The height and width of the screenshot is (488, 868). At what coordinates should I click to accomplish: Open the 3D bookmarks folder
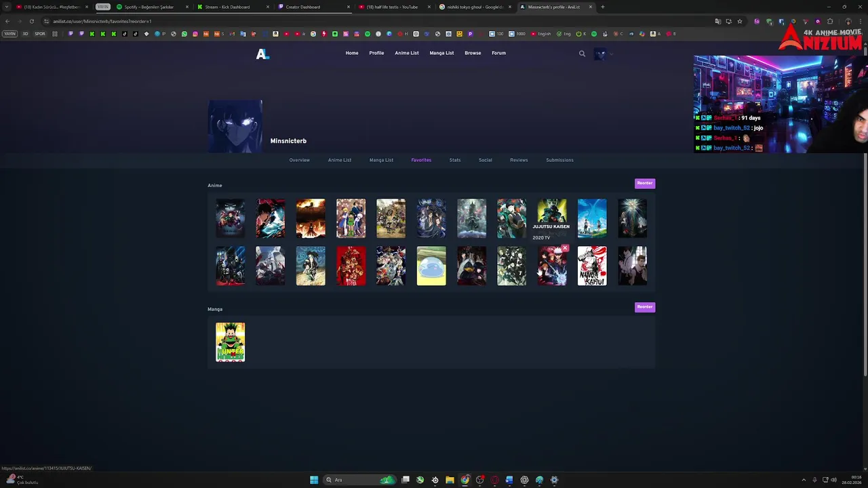coord(25,34)
